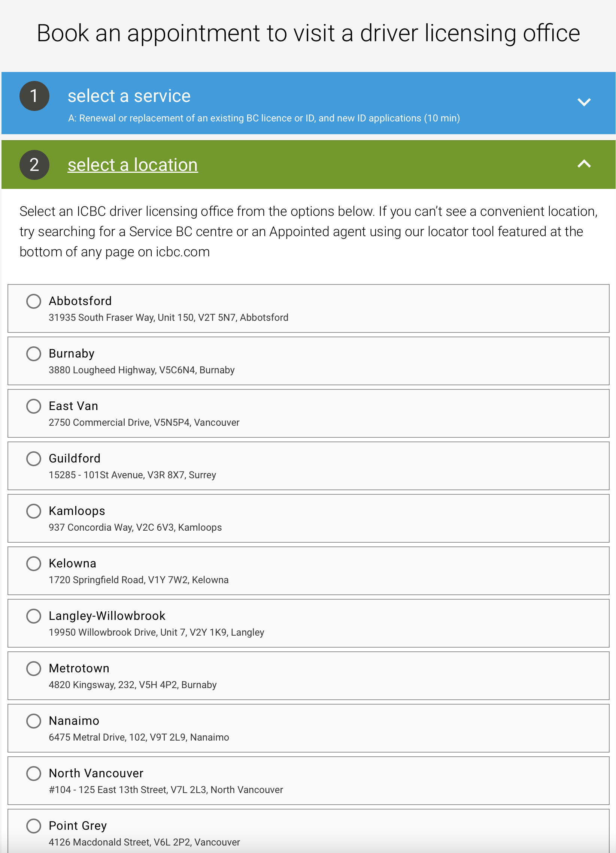The height and width of the screenshot is (853, 616).
Task: Click the selected service description text
Action: [x=264, y=118]
